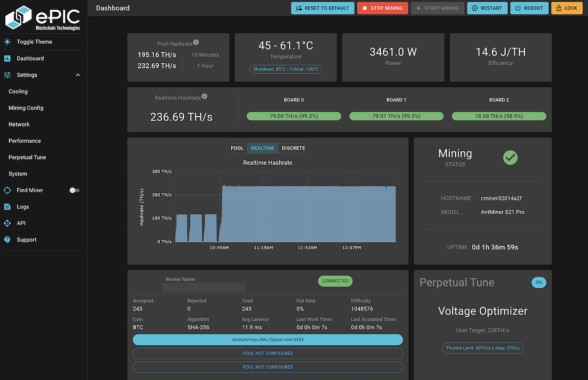Image resolution: width=588 pixels, height=380 pixels.
Task: Click inside the Worker Name field
Action: 204,287
